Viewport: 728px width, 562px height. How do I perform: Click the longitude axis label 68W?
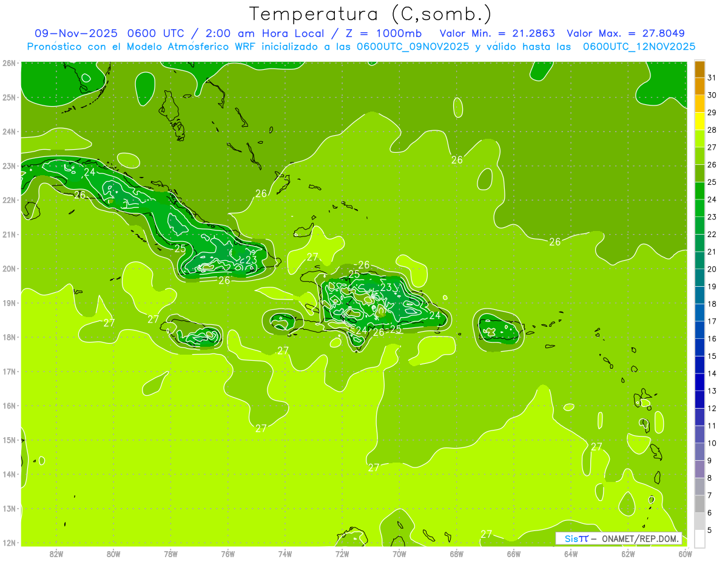coord(457,554)
